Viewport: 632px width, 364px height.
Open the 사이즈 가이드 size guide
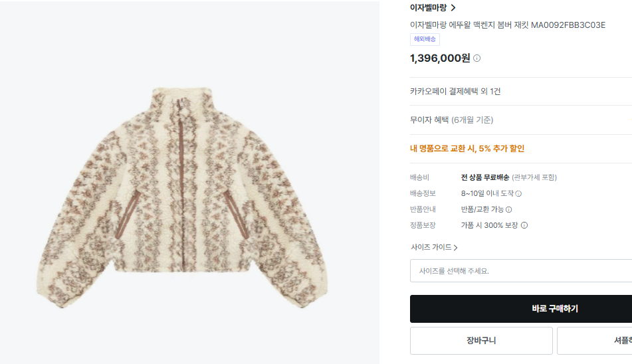[431, 247]
